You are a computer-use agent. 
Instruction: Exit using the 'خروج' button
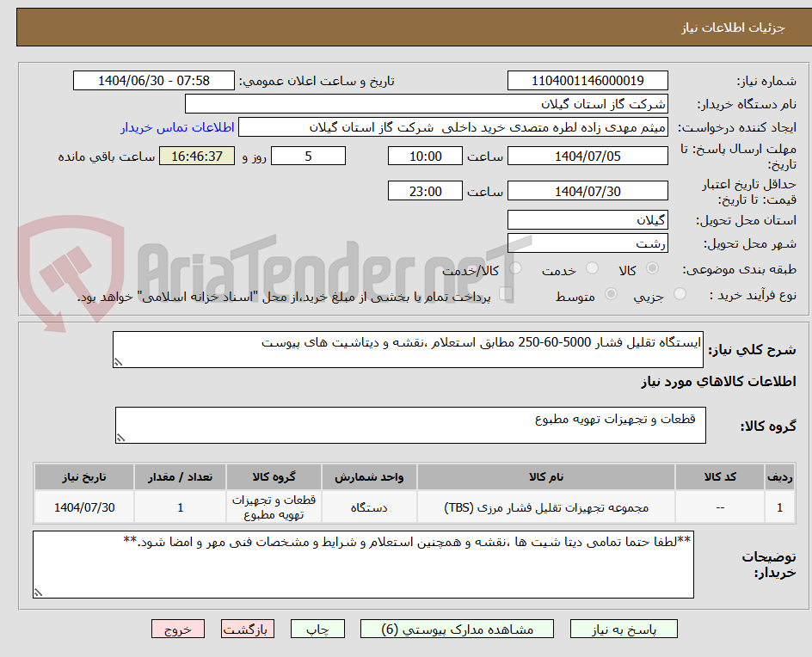tap(178, 629)
